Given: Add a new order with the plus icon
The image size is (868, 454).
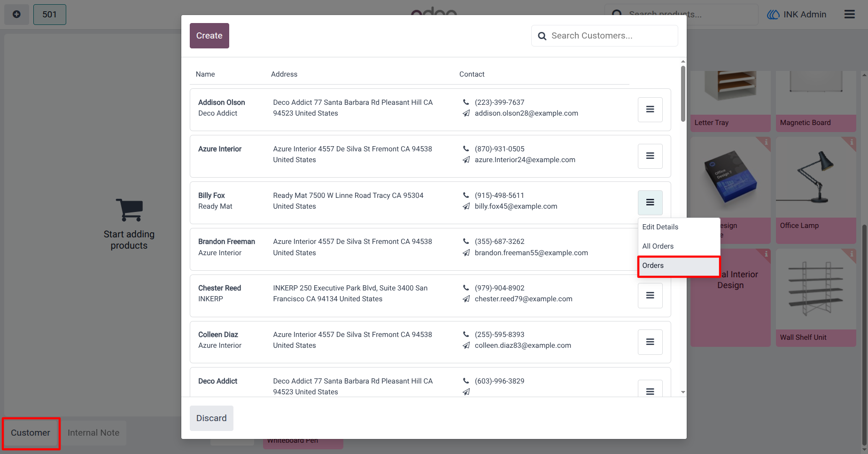Looking at the screenshot, I should tap(16, 15).
